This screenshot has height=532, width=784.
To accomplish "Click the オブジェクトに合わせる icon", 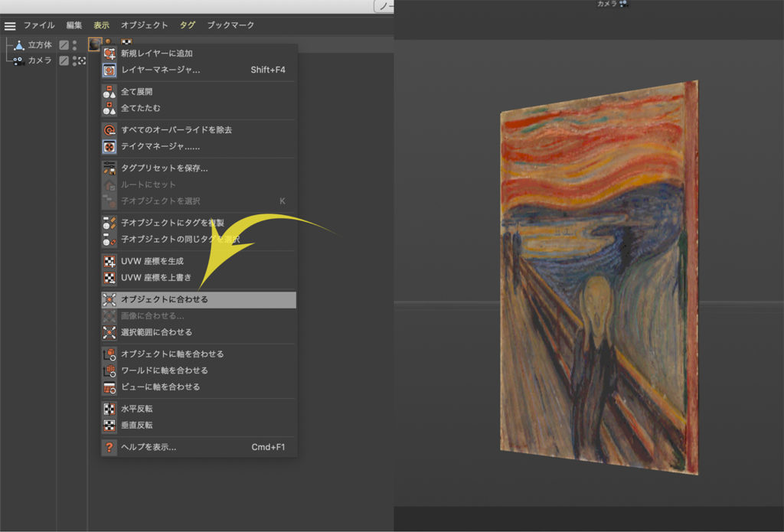I will pyautogui.click(x=109, y=299).
